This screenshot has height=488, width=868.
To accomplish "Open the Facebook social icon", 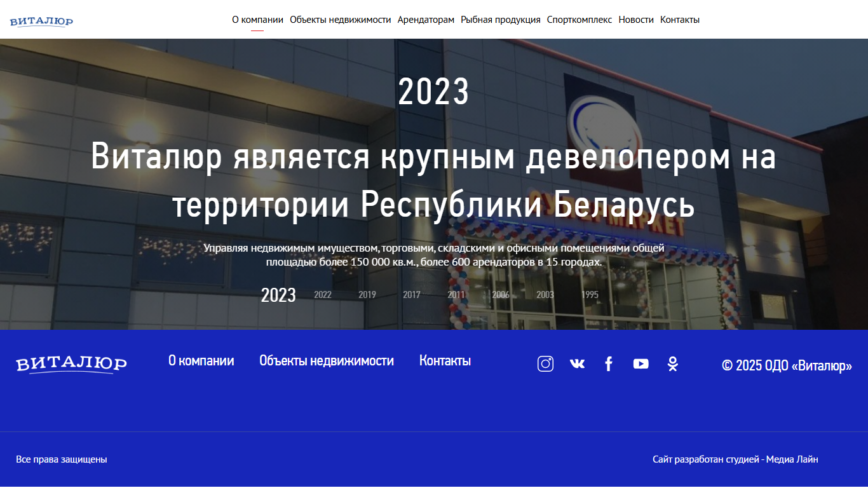I will tap(609, 363).
